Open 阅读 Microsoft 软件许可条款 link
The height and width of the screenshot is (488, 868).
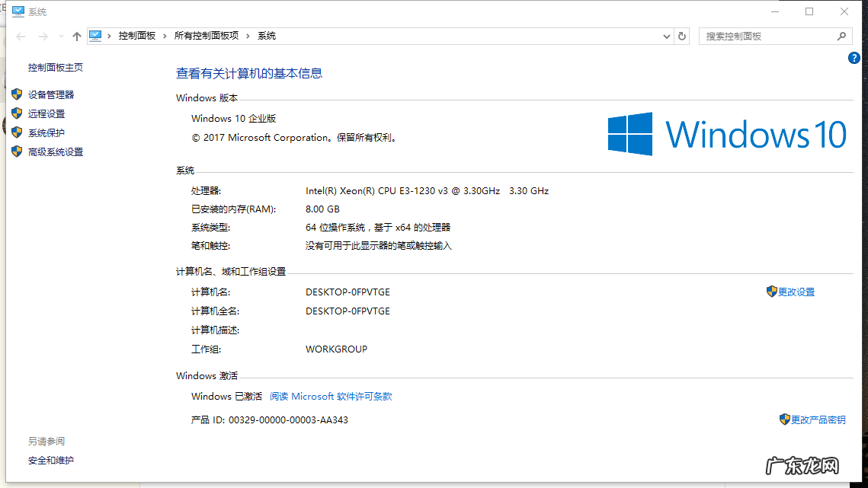pyautogui.click(x=331, y=396)
